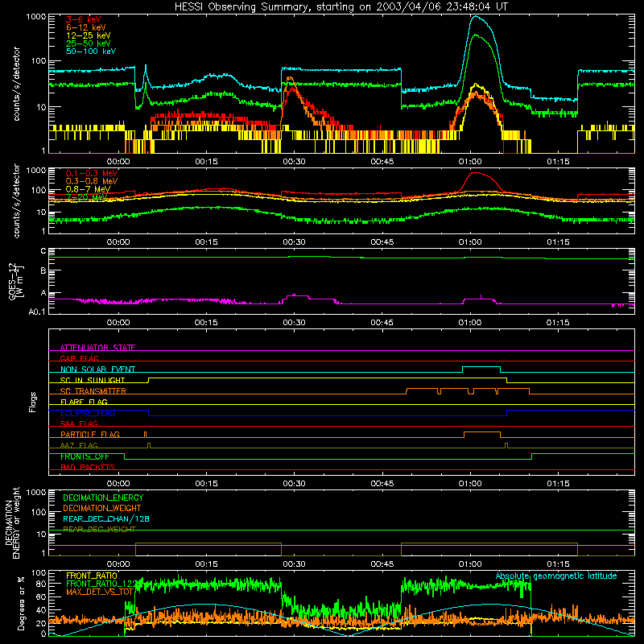Select the yellow '12-25 keV' legend label
The height and width of the screenshot is (644, 644).
pos(89,35)
